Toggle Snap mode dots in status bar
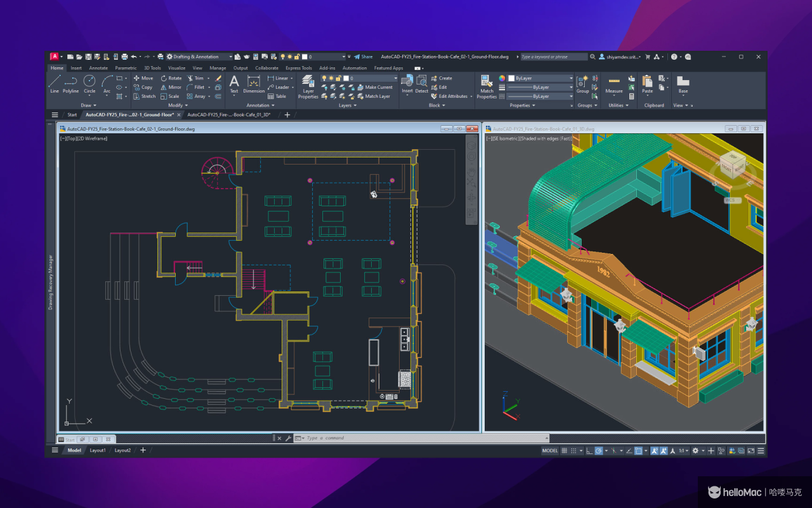 point(574,450)
